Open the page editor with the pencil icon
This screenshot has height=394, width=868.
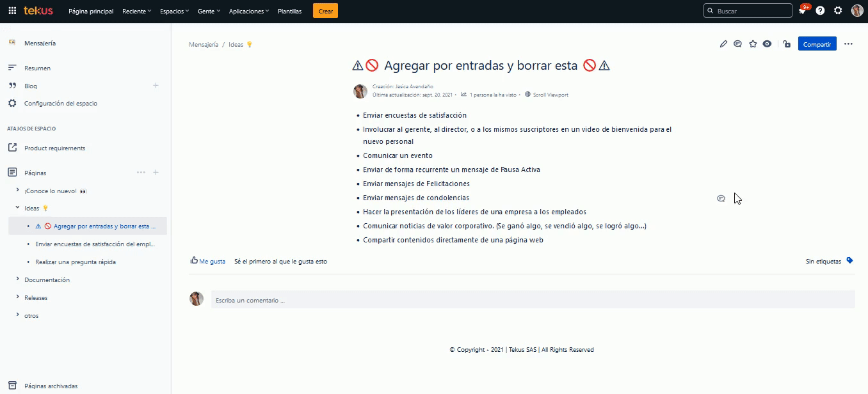click(723, 43)
